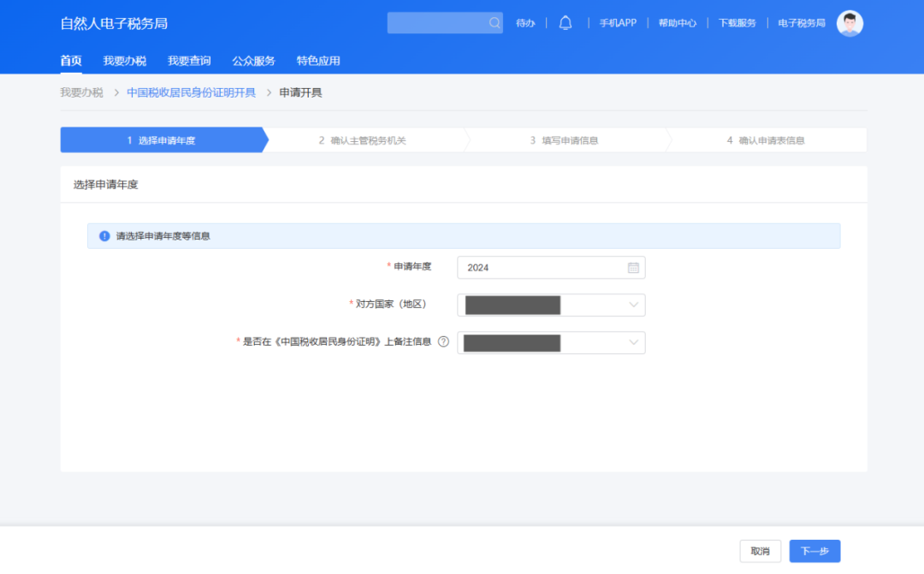The width and height of the screenshot is (924, 574).
Task: Open 中国税收居民身份证明开具 breadcrumb link
Action: pos(191,92)
